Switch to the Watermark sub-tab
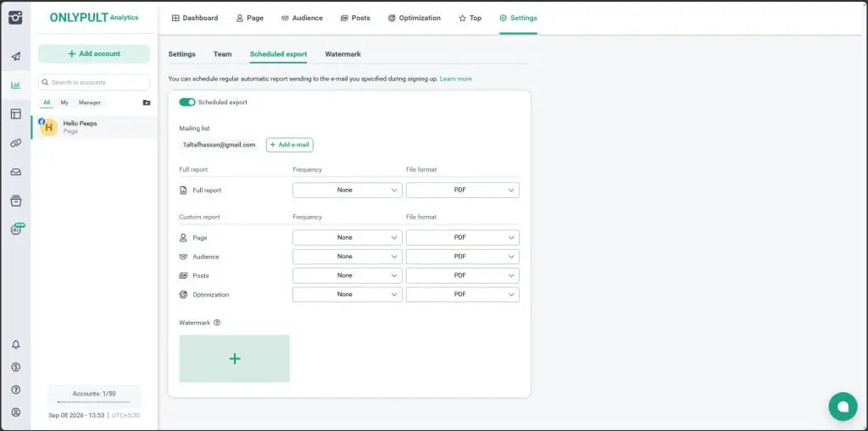Viewport: 868px width, 431px height. point(342,54)
